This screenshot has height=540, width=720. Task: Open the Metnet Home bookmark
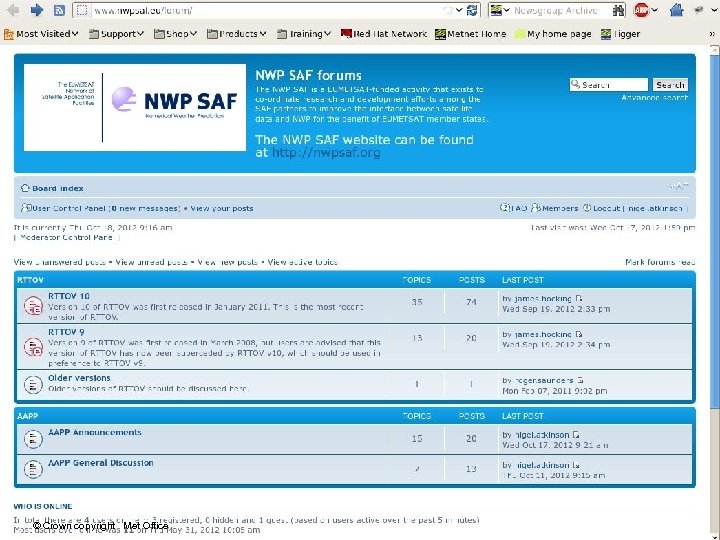(470, 34)
